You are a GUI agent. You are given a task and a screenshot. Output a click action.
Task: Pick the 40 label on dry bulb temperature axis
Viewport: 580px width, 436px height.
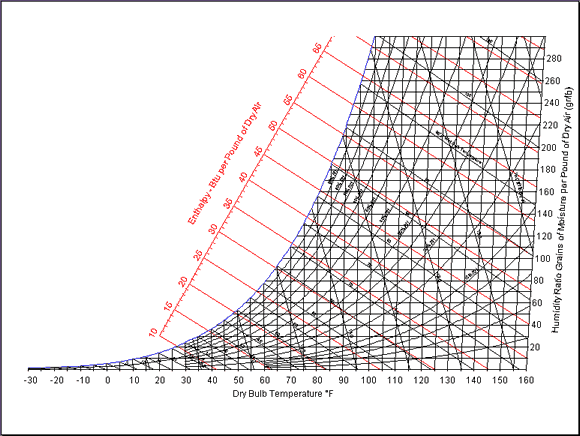coord(212,380)
